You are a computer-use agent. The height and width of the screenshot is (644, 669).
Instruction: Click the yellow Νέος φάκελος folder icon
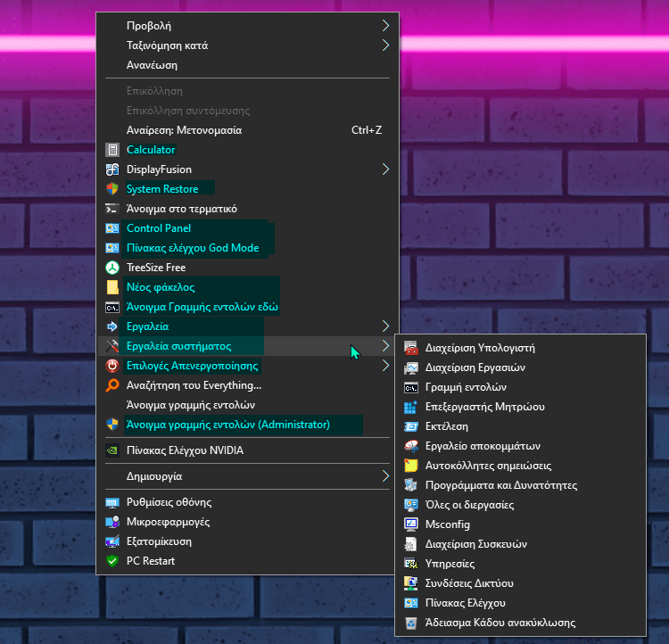112,287
